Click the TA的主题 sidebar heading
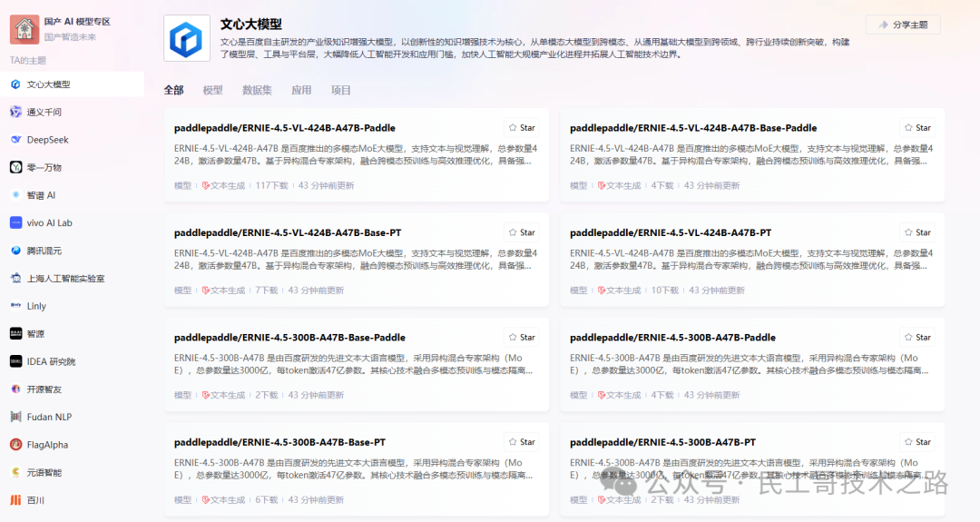Image resolution: width=980 pixels, height=522 pixels. (28, 60)
